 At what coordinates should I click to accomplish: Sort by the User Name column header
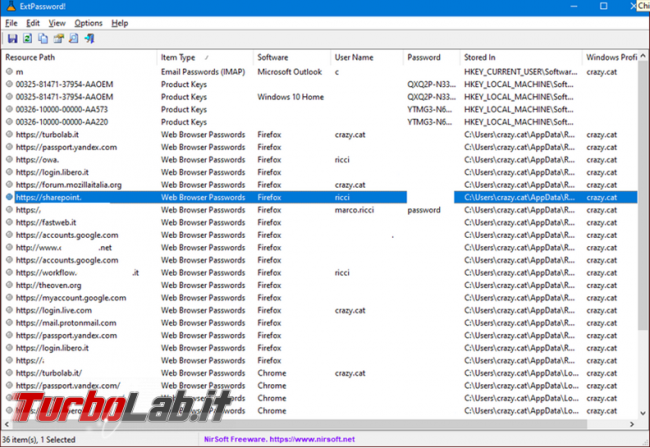coord(366,57)
